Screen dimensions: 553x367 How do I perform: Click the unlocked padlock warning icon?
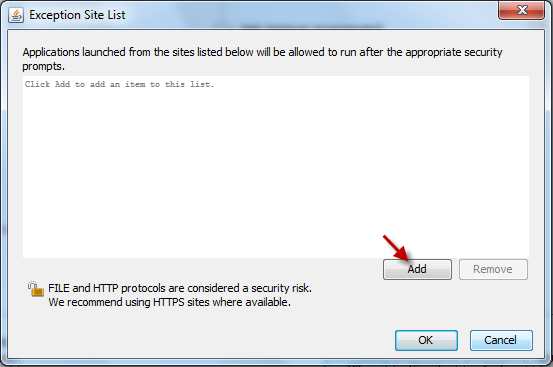point(35,289)
